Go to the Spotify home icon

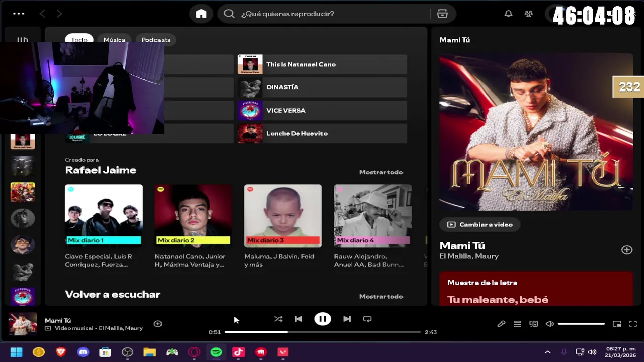[x=201, y=14]
